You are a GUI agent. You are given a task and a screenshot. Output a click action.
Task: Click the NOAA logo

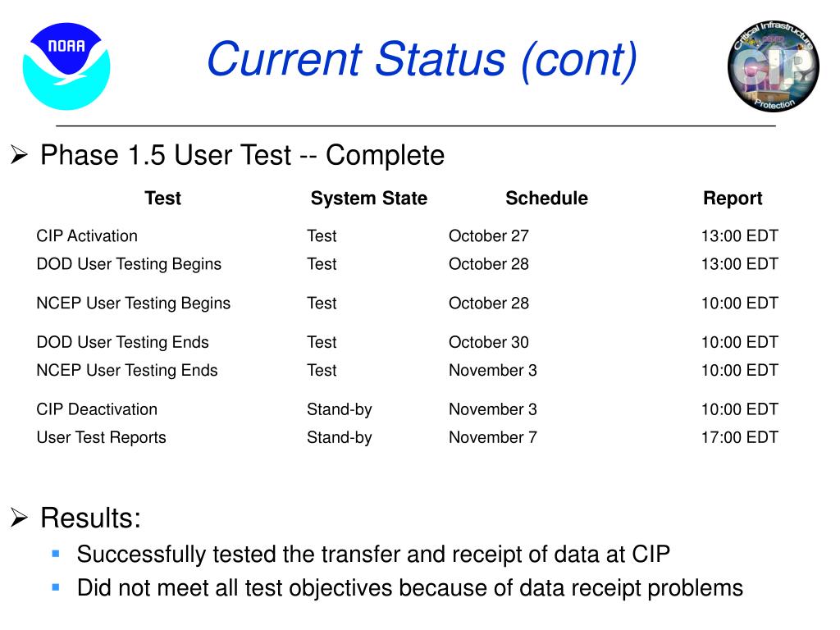(x=66, y=66)
